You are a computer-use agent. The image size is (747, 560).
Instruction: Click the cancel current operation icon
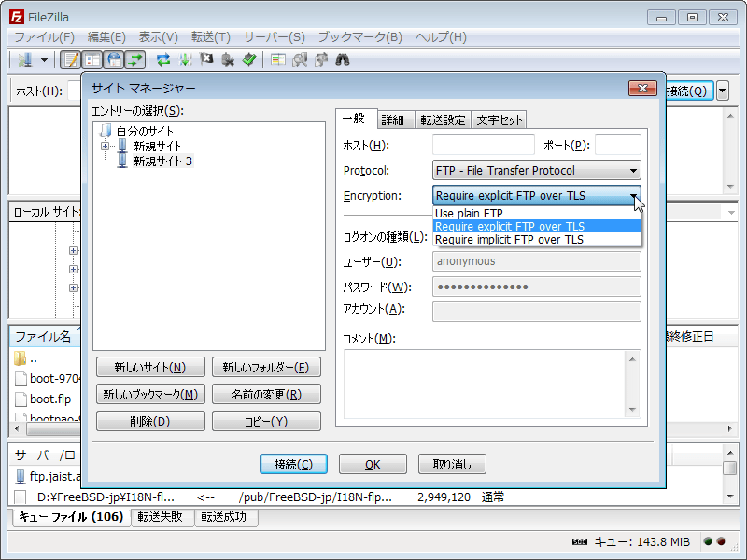click(206, 60)
